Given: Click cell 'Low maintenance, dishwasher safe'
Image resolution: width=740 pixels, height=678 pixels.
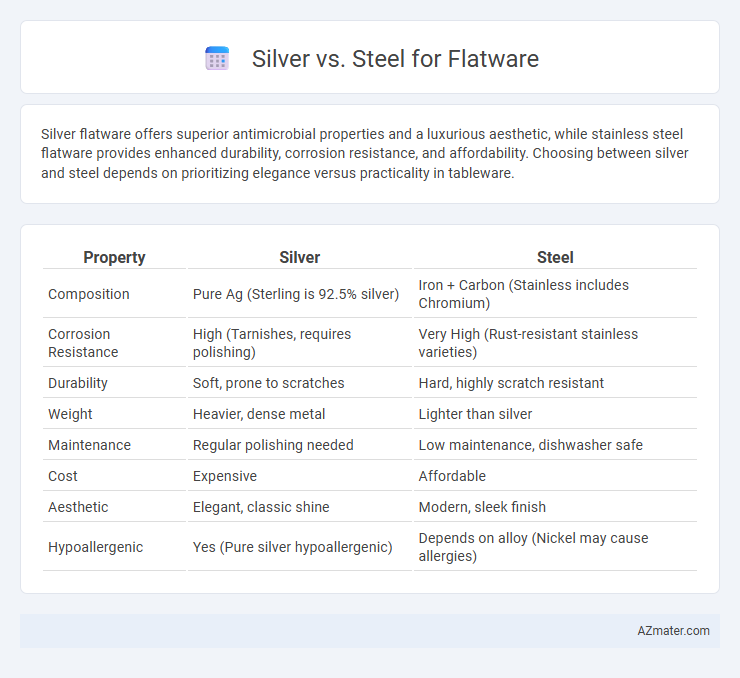Looking at the screenshot, I should 530,445.
